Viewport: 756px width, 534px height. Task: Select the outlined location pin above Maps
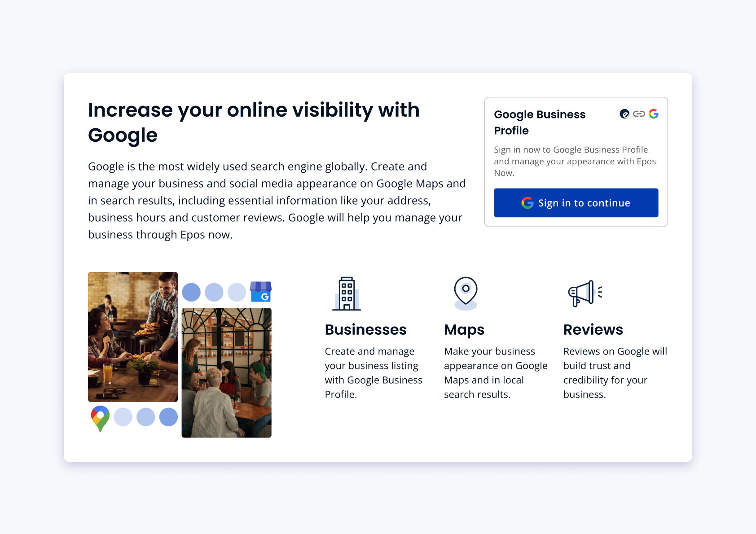[466, 293]
